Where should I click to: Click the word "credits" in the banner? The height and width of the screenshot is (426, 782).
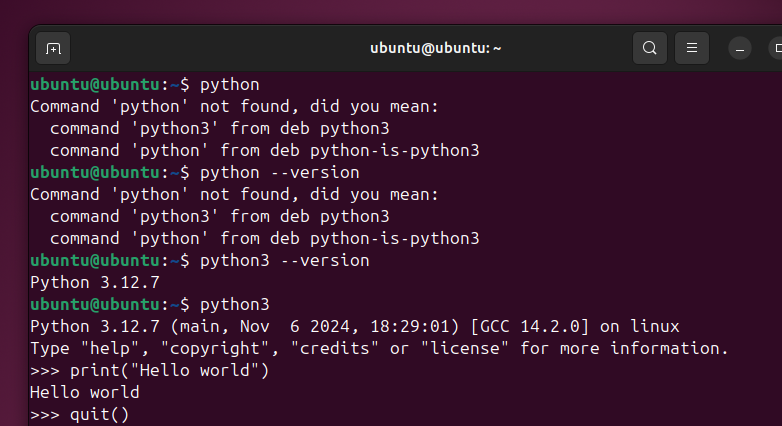pos(335,348)
